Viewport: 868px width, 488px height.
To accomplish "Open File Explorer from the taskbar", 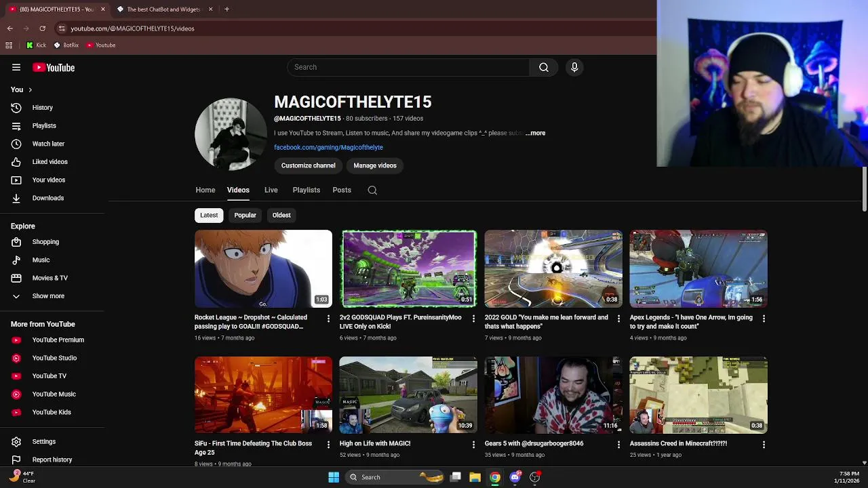I will pyautogui.click(x=475, y=477).
